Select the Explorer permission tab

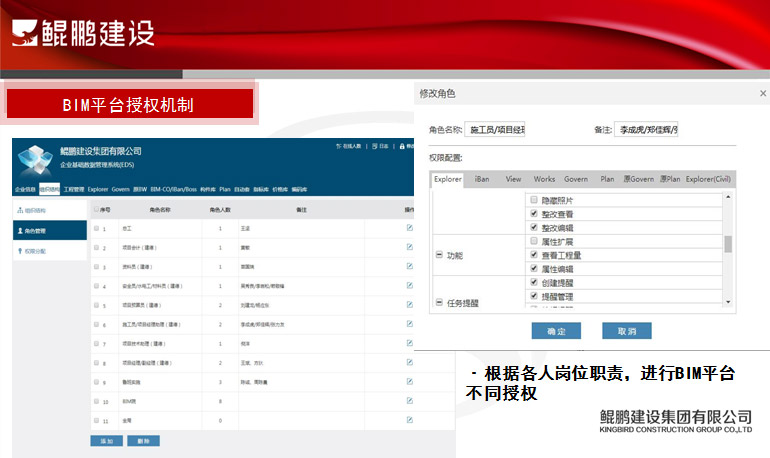click(447, 179)
